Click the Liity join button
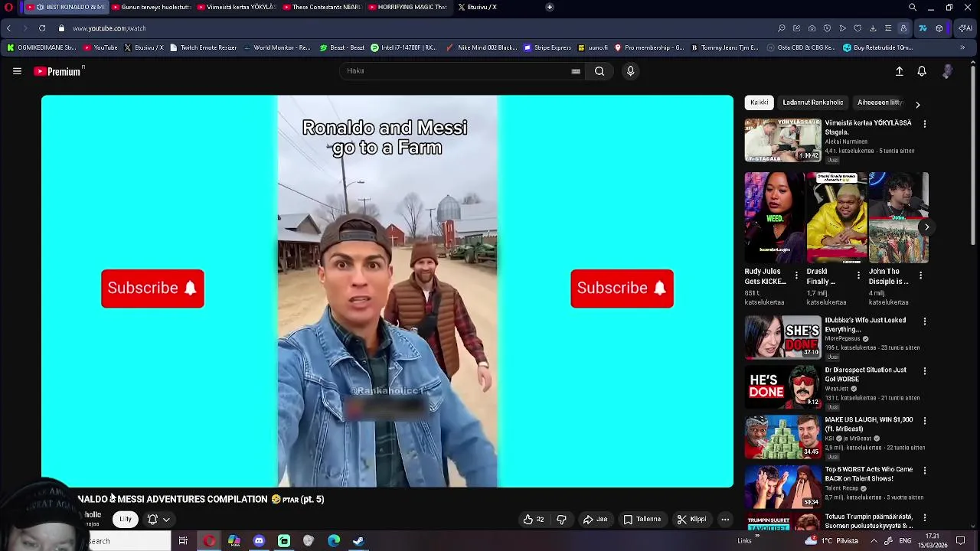980x551 pixels. [126, 519]
